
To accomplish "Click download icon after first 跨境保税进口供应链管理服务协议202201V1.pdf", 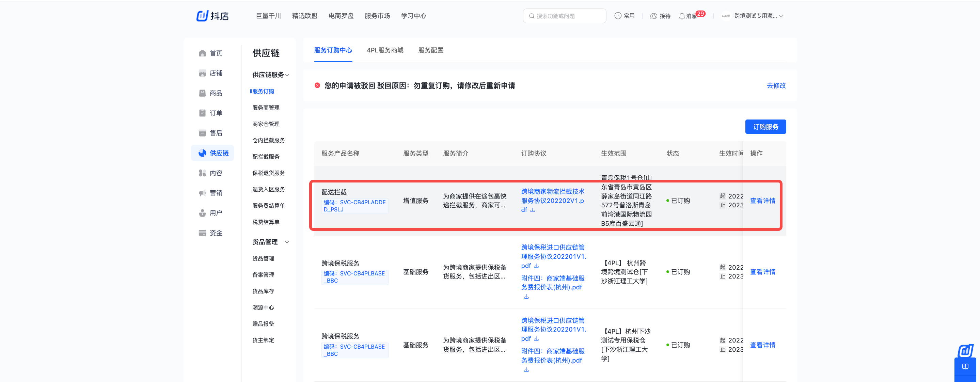I will 536,266.
